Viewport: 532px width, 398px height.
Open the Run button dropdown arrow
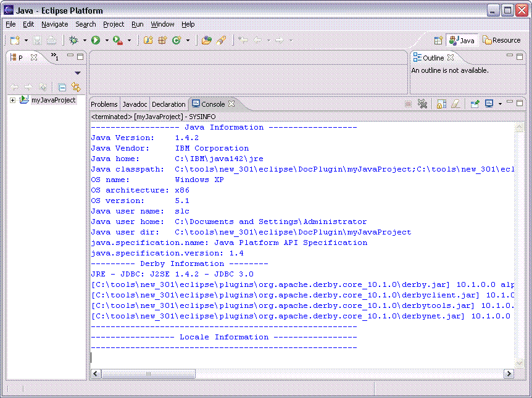[x=106, y=41]
